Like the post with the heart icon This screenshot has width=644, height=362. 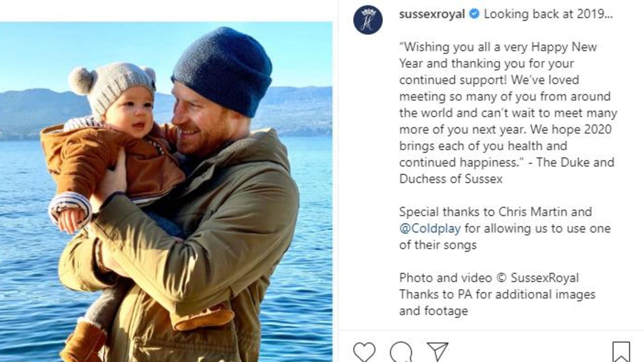click(x=364, y=352)
